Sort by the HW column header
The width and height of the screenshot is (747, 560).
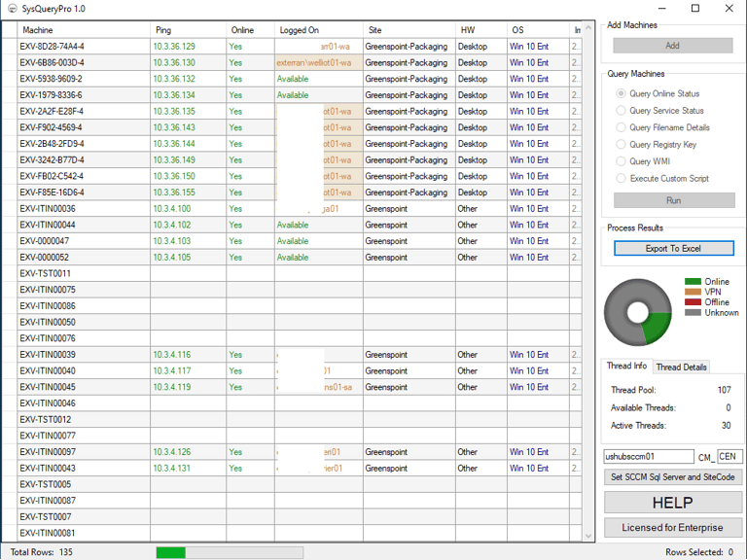pos(481,30)
